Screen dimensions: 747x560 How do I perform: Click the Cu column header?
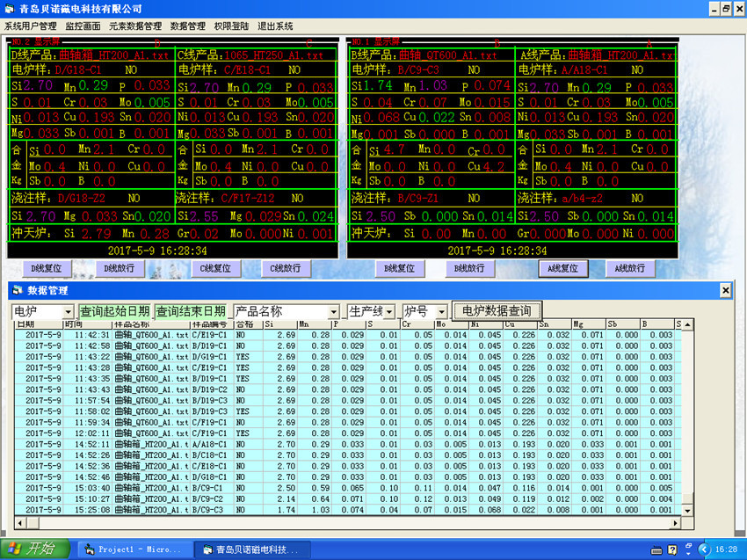pyautogui.click(x=521, y=324)
